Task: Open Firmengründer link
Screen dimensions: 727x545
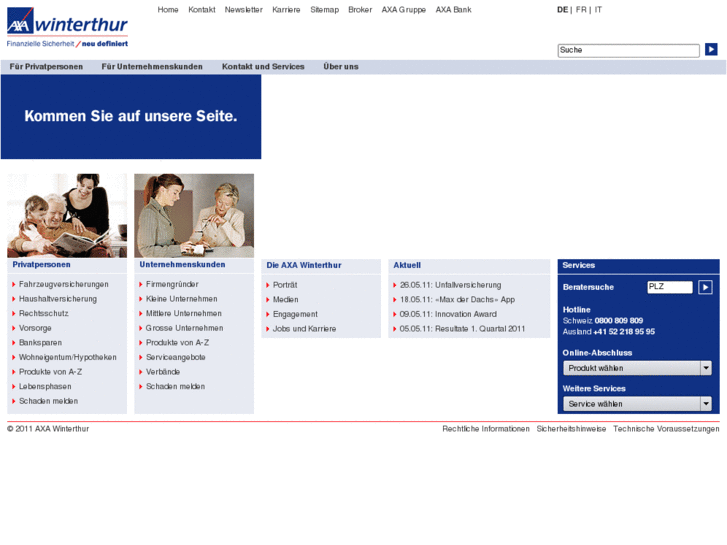Action: [x=172, y=284]
